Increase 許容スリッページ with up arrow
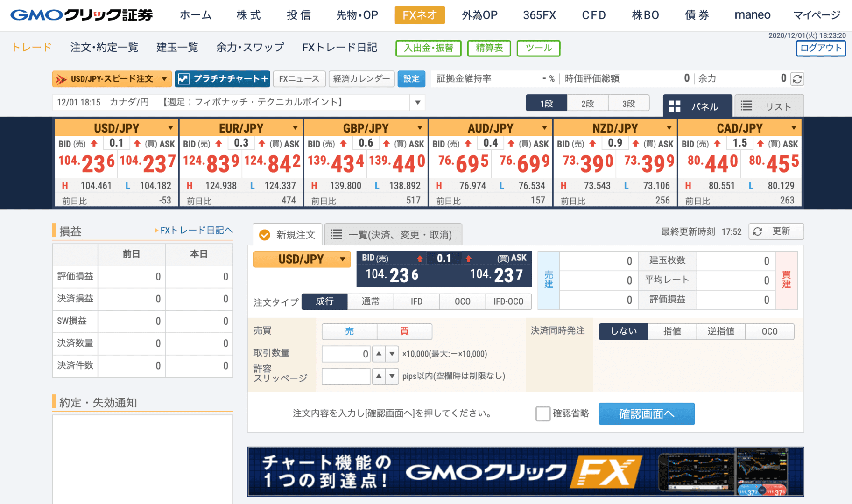Viewport: 852px width, 504px height. (x=379, y=376)
